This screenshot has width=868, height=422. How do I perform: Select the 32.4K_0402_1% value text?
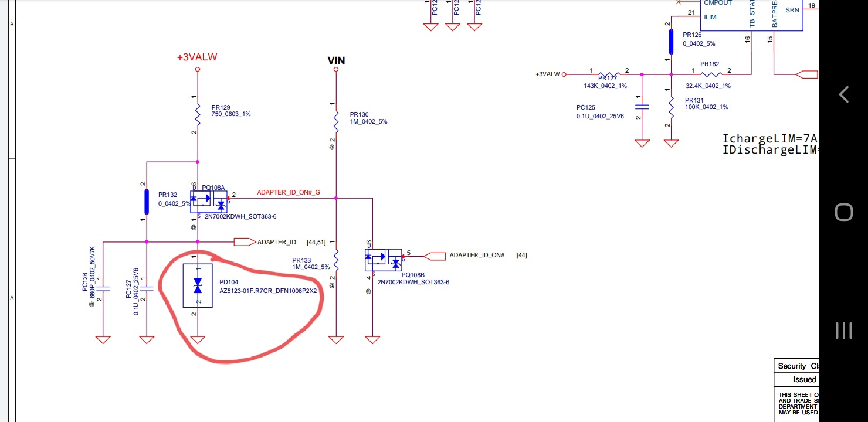tap(708, 86)
